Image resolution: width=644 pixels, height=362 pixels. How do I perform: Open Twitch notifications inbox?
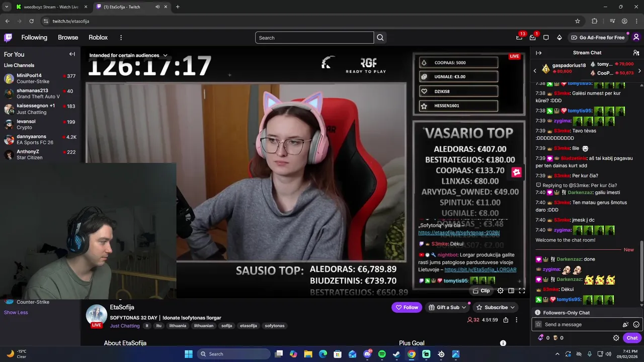point(533,37)
